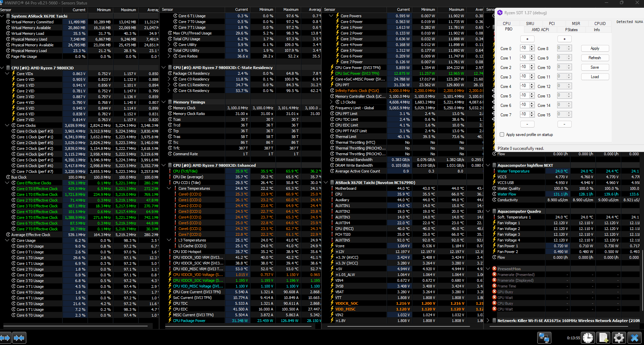The width and height of the screenshot is (644, 345).
Task: Open the CPUID tab in Ryzen SDT
Action: (x=600, y=23)
